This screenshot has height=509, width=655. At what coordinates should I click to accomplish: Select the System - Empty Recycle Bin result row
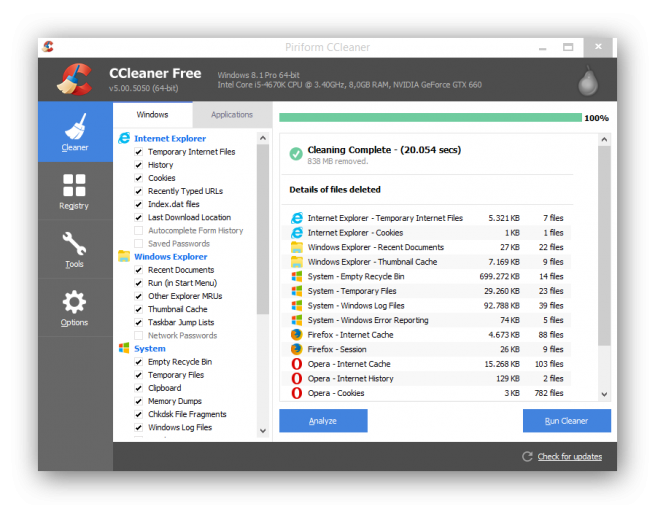[x=426, y=276]
